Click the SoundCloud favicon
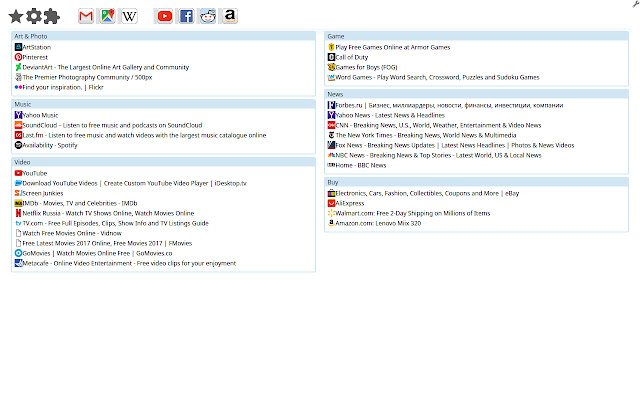 coord(18,125)
